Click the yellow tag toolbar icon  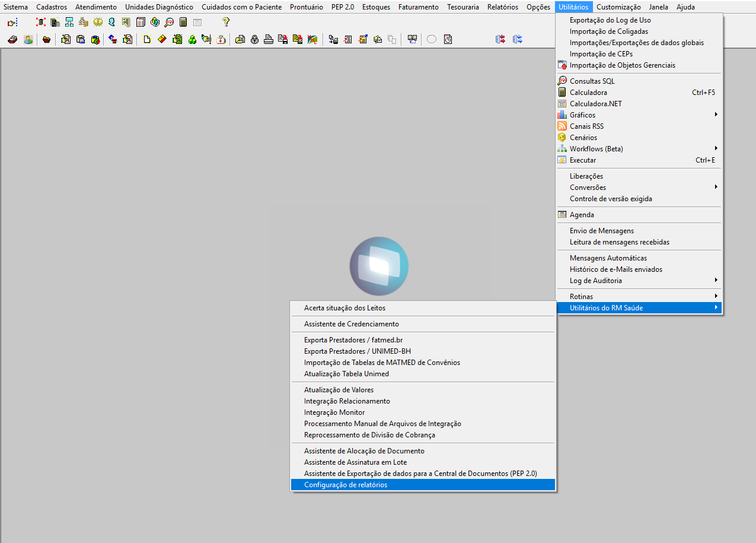coord(161,39)
